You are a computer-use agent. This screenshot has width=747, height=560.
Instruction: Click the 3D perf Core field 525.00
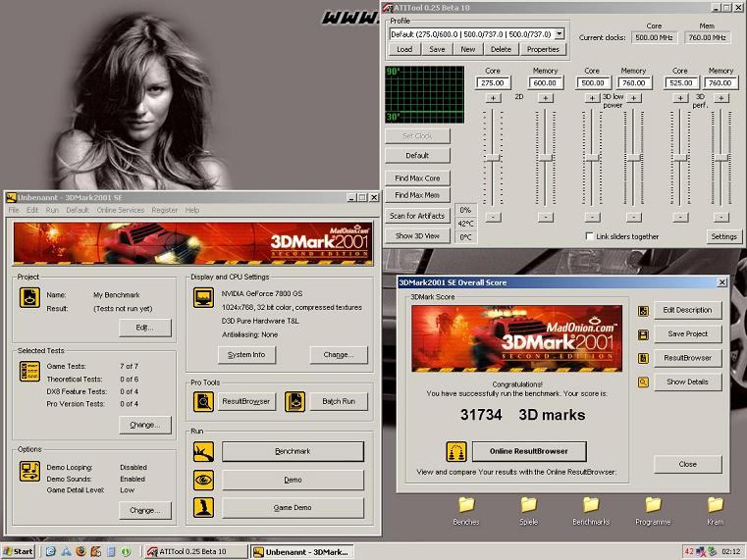pos(681,82)
